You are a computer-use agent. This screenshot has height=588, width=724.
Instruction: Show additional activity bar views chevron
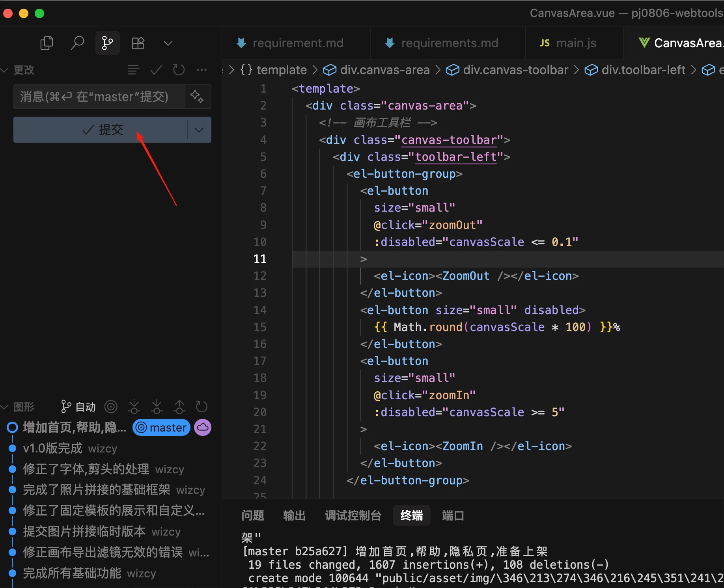tap(168, 43)
